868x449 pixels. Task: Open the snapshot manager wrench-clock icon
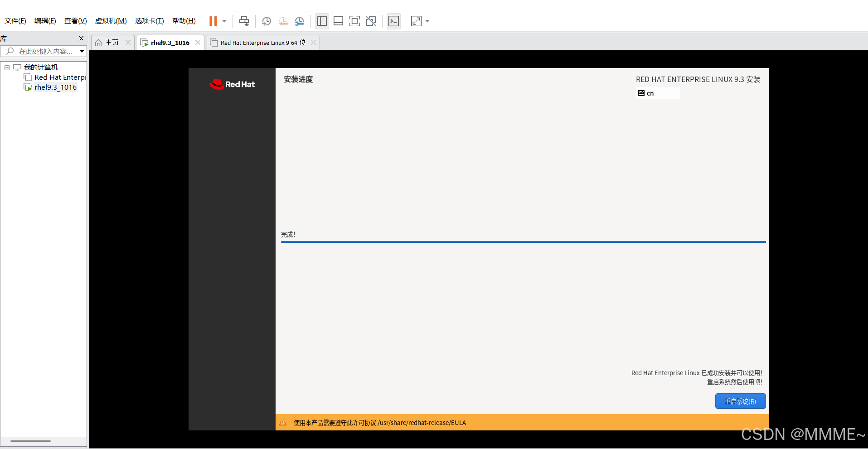click(300, 21)
